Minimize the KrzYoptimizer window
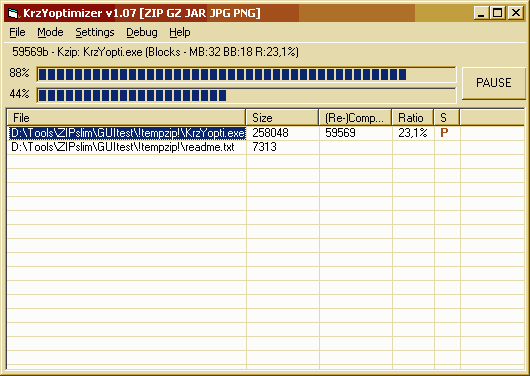530x376 pixels. pyautogui.click(x=481, y=13)
